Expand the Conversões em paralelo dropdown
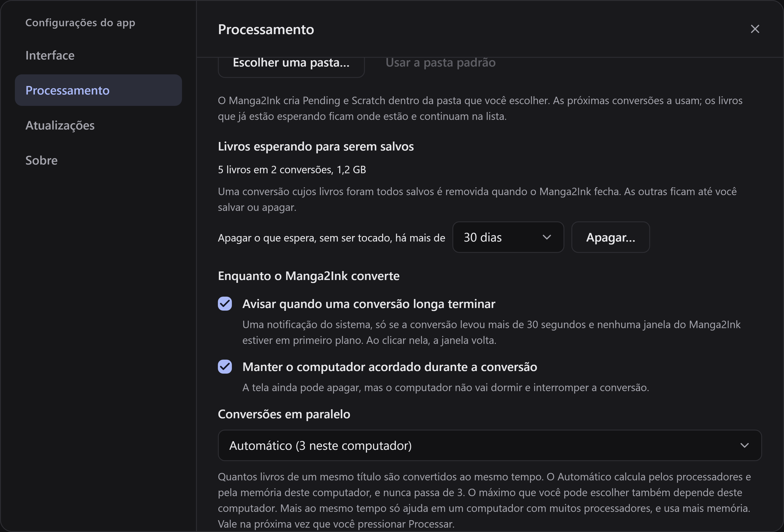 [x=490, y=445]
